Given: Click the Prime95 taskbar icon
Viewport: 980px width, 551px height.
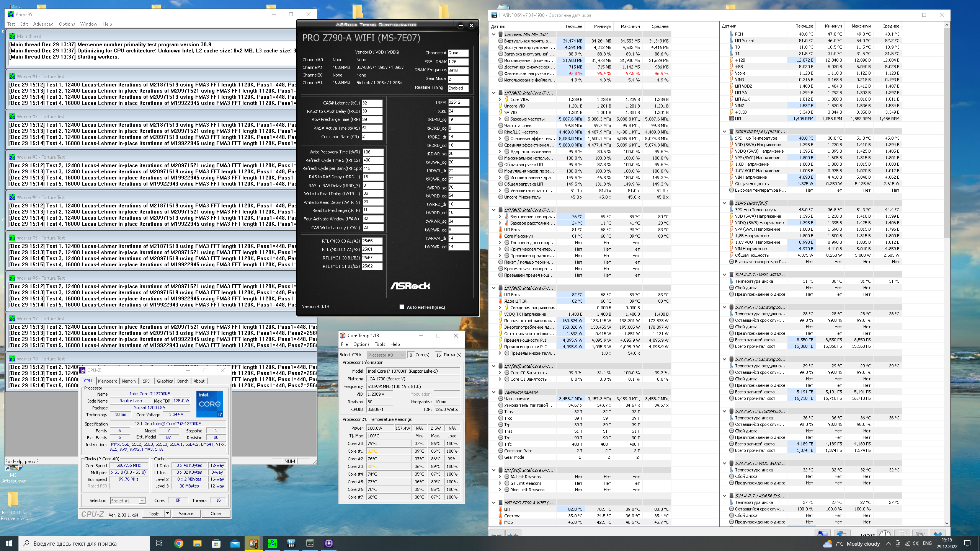Looking at the screenshot, I should [x=272, y=543].
